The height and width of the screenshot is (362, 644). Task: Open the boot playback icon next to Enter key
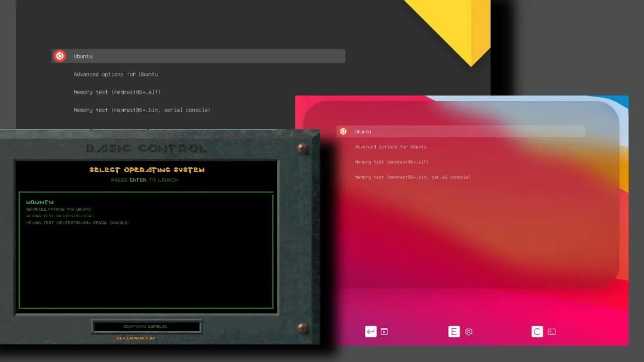click(x=384, y=331)
